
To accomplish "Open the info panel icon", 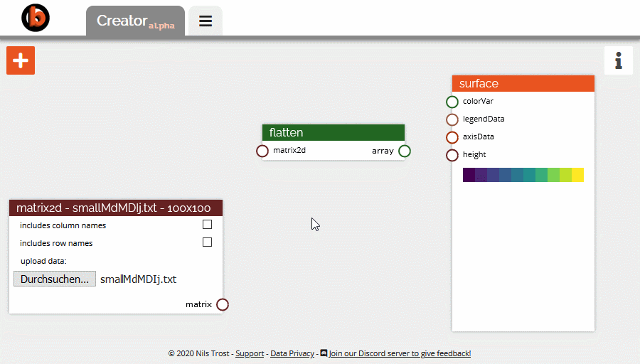I will click(x=618, y=60).
